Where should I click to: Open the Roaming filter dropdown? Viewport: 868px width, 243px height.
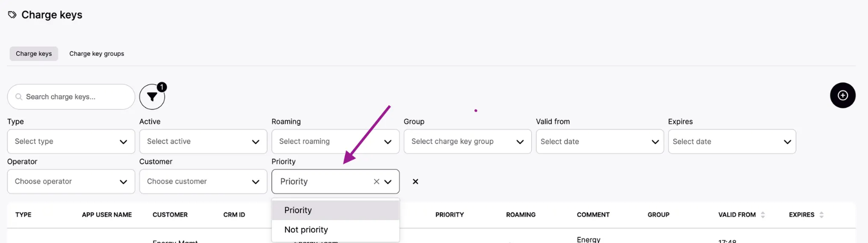pos(335,141)
